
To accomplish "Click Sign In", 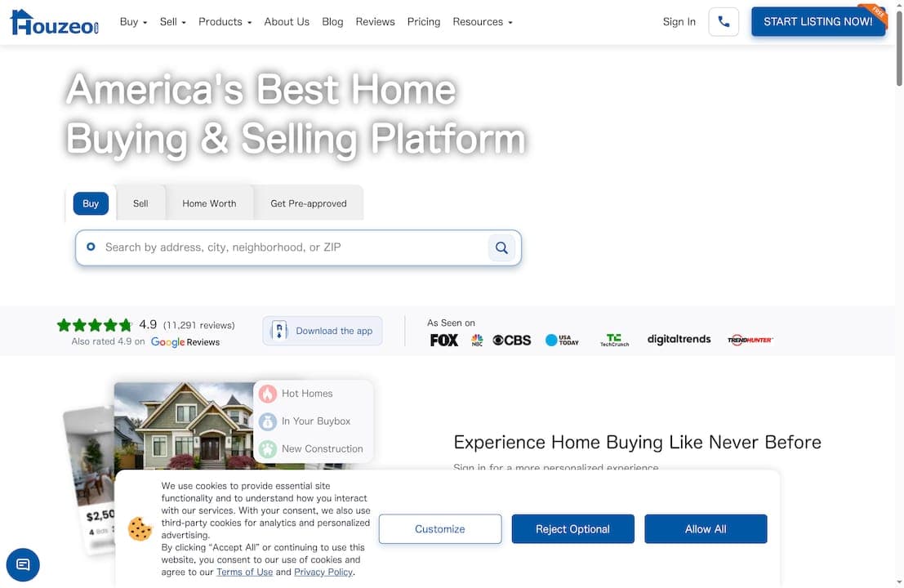I will pos(679,22).
